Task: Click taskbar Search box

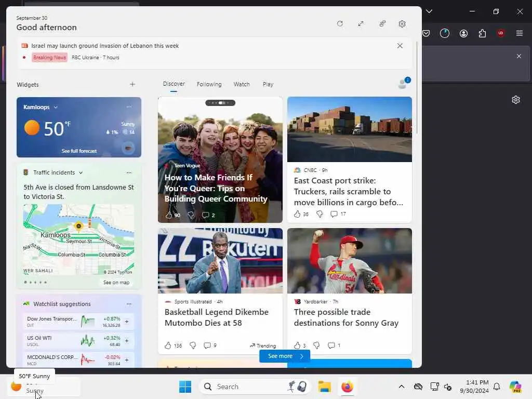Action: (x=255, y=387)
